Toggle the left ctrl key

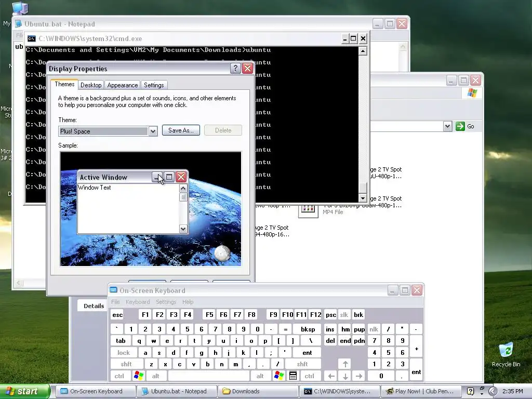pos(119,376)
